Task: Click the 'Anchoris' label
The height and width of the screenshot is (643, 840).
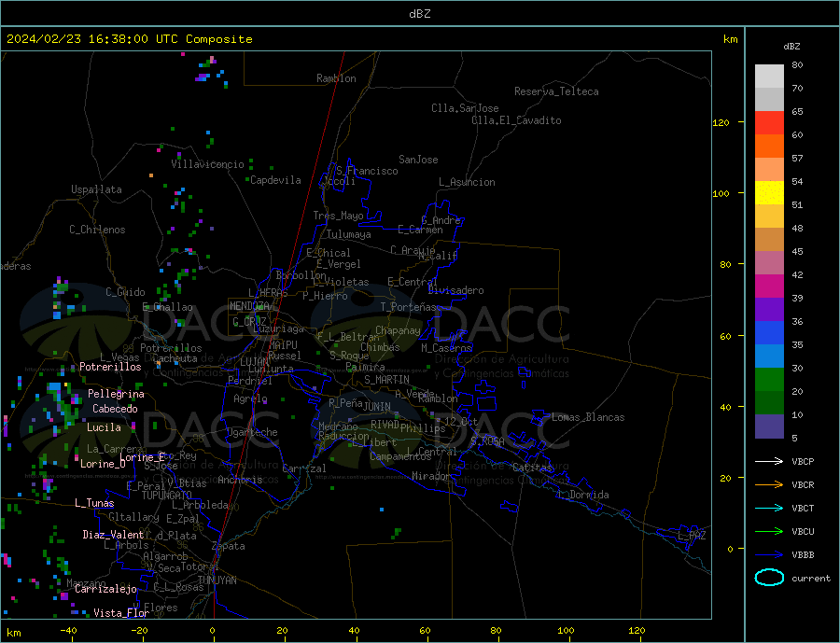Action: 241,480
